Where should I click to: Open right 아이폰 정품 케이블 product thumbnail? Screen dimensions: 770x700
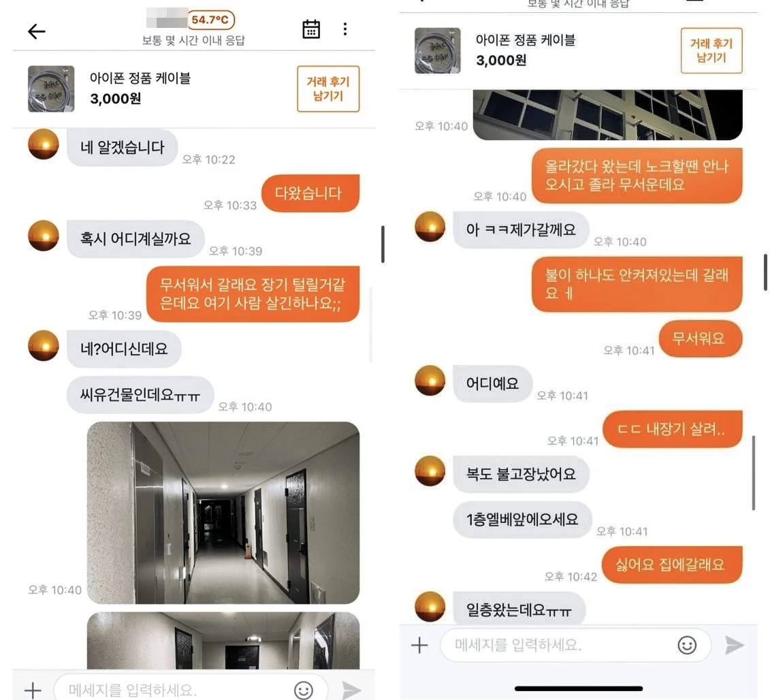pos(438,50)
